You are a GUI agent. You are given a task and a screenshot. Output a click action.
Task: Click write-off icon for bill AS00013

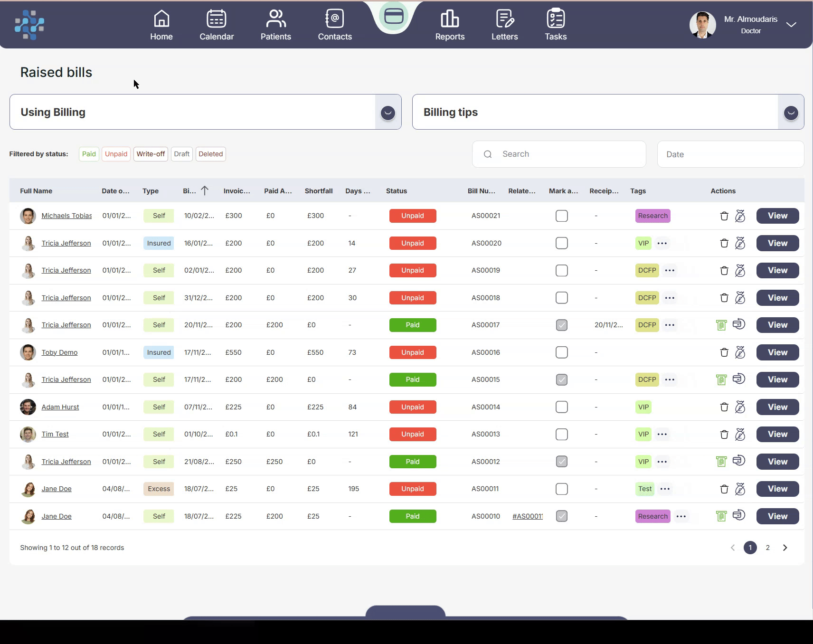pos(740,435)
